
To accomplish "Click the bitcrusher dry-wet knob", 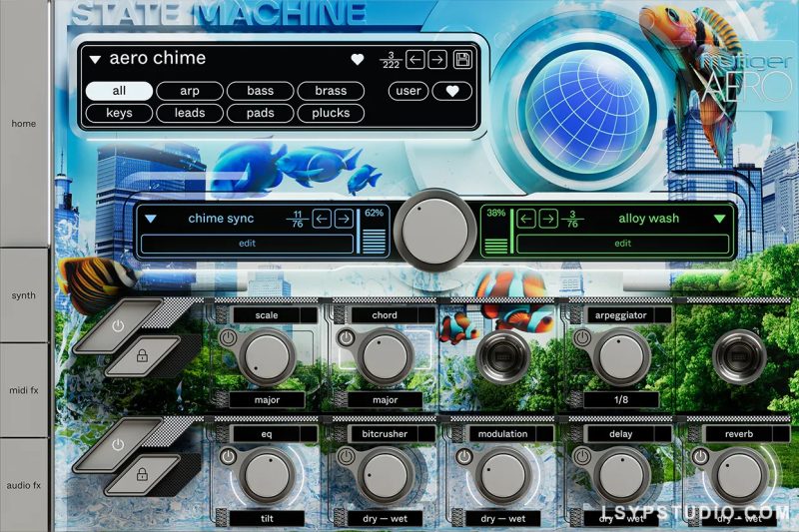I will [386, 476].
